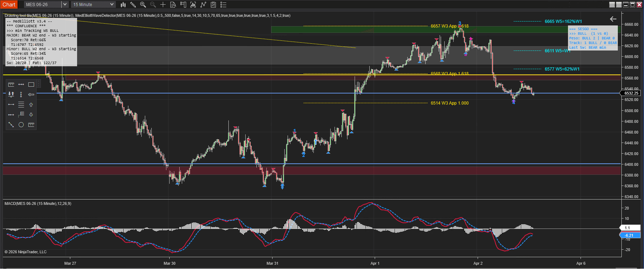The width and height of the screenshot is (644, 269).
Task: Click the second grey window-link button
Action: 619,5
